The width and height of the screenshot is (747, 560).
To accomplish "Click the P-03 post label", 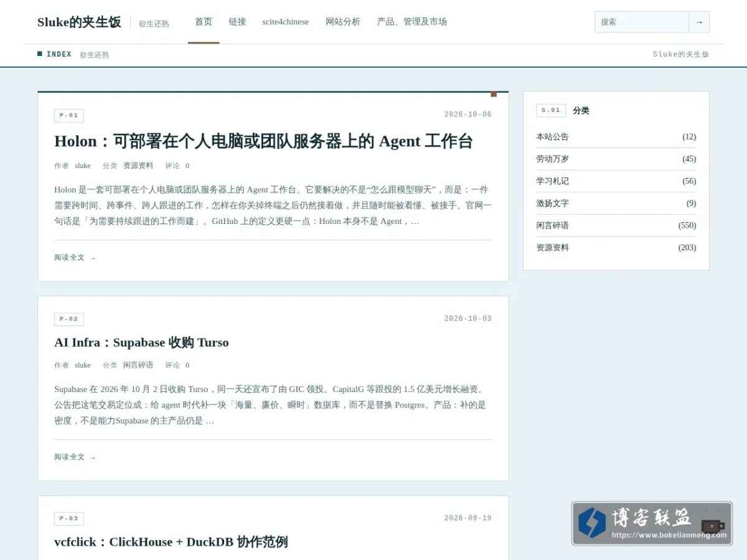I will pyautogui.click(x=69, y=519).
